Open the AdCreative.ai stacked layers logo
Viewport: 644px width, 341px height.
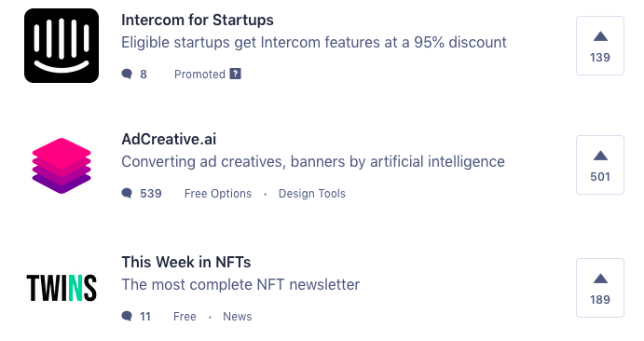pos(62,165)
